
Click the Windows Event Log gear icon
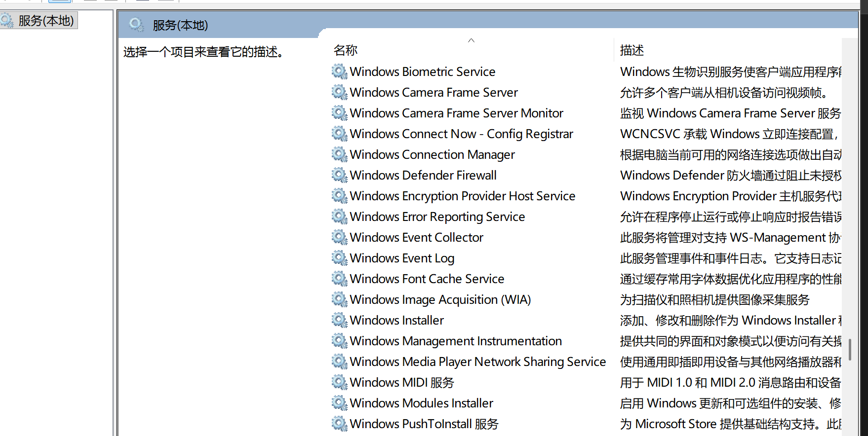point(339,258)
